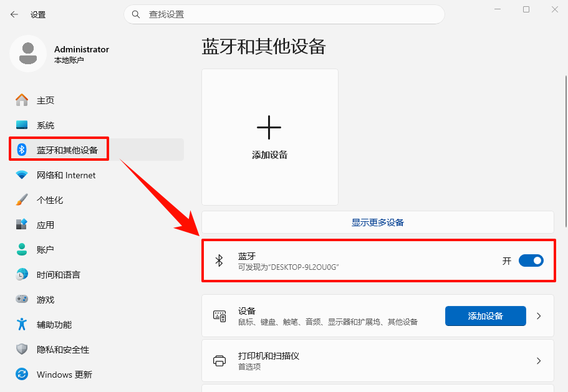Click the 首选项 subtitle text
The image size is (568, 392).
coord(249,366)
